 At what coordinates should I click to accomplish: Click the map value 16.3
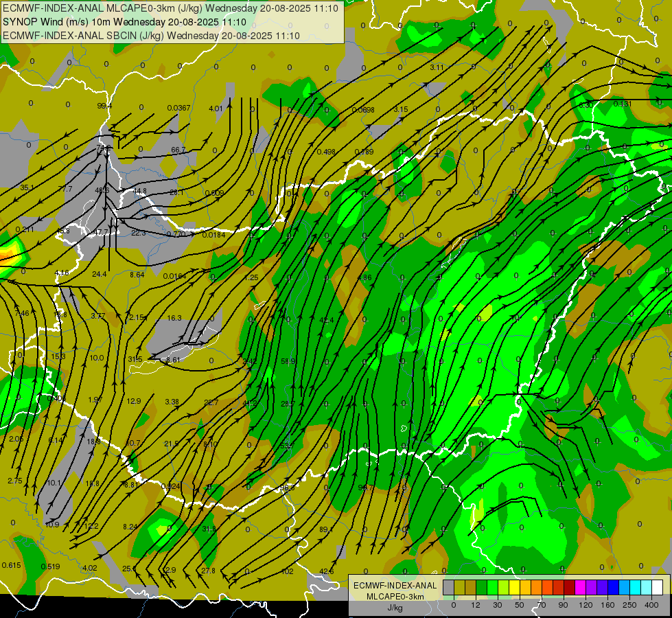click(x=174, y=318)
